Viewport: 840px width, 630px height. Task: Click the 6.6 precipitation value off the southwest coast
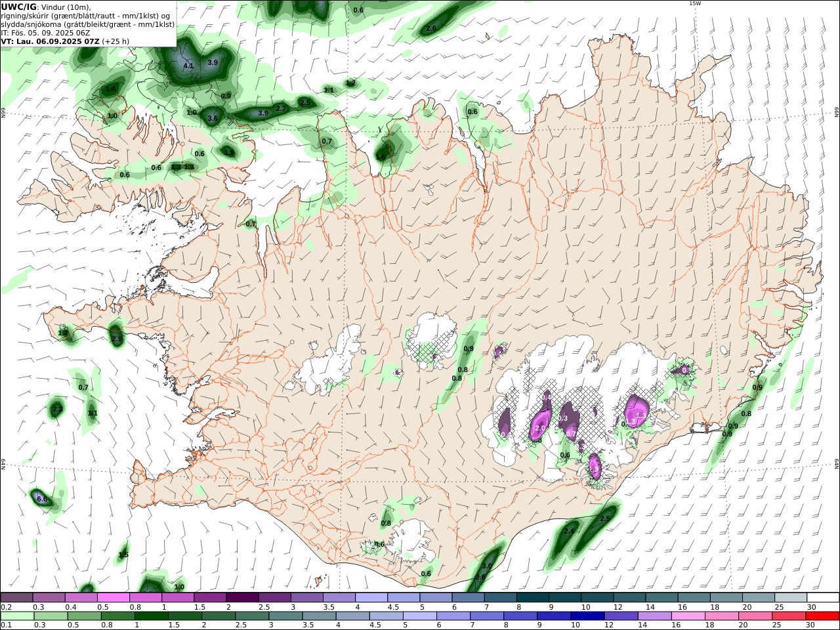click(x=42, y=499)
